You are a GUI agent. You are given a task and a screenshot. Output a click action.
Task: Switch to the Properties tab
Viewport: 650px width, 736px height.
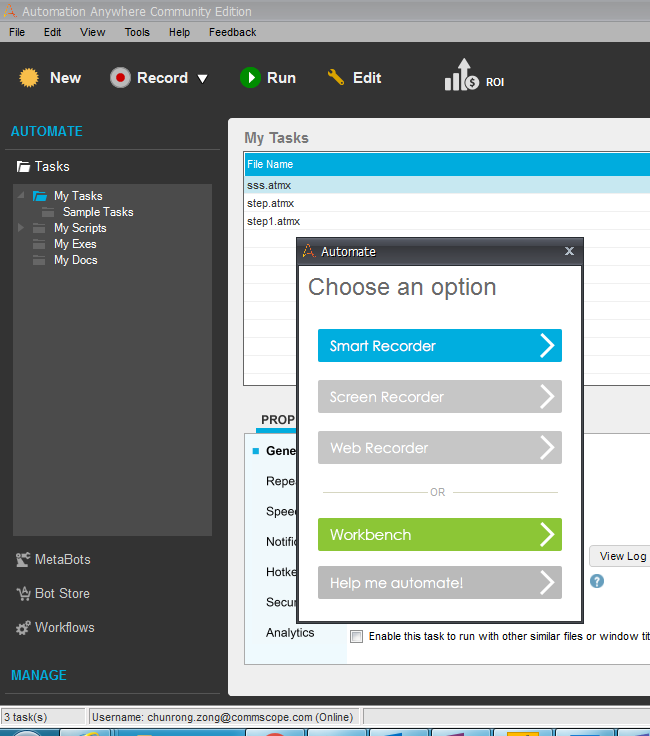pos(277,420)
